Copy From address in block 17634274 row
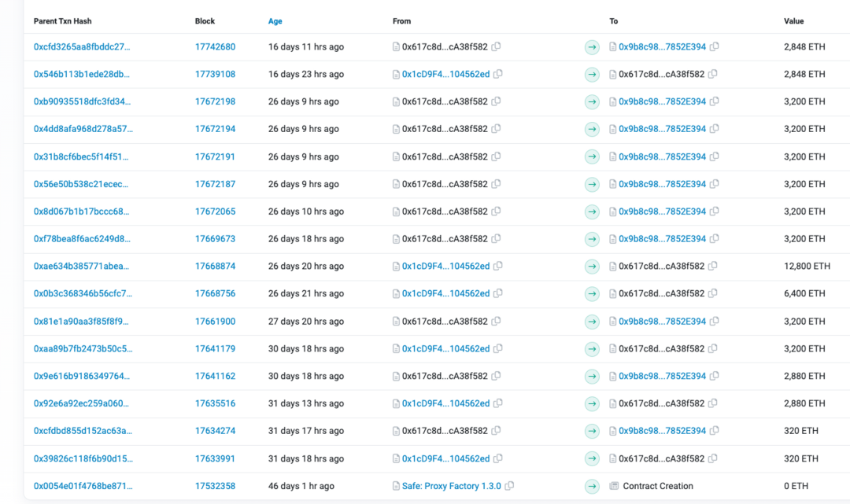 (496, 430)
